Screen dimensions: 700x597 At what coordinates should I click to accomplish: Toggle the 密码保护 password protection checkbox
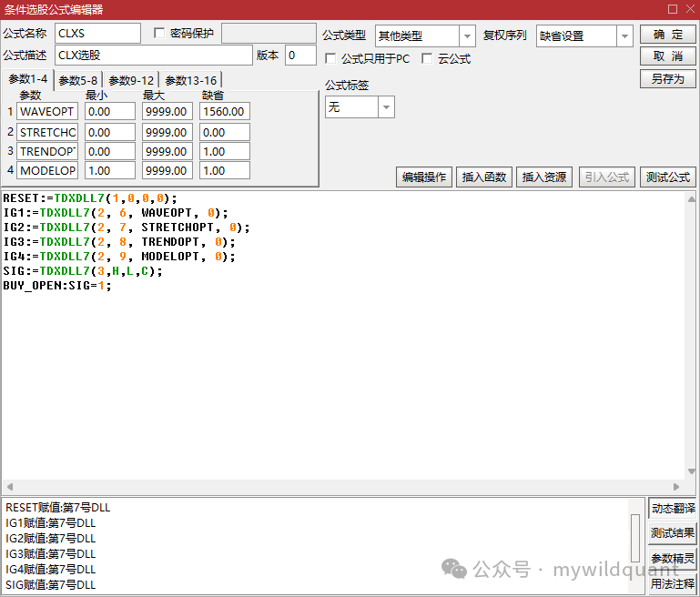[159, 33]
